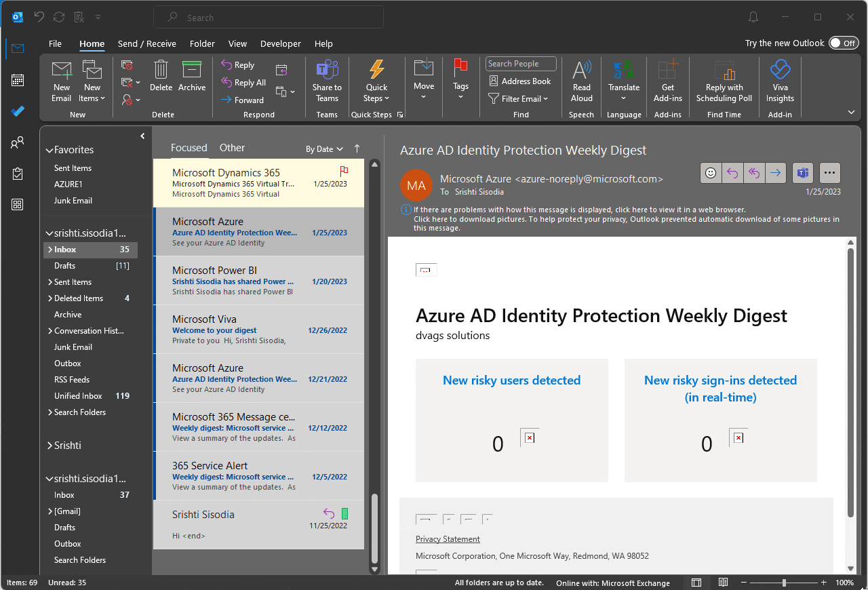The width and height of the screenshot is (868, 590).
Task: Switch to the Other inbox tab
Action: (x=232, y=148)
